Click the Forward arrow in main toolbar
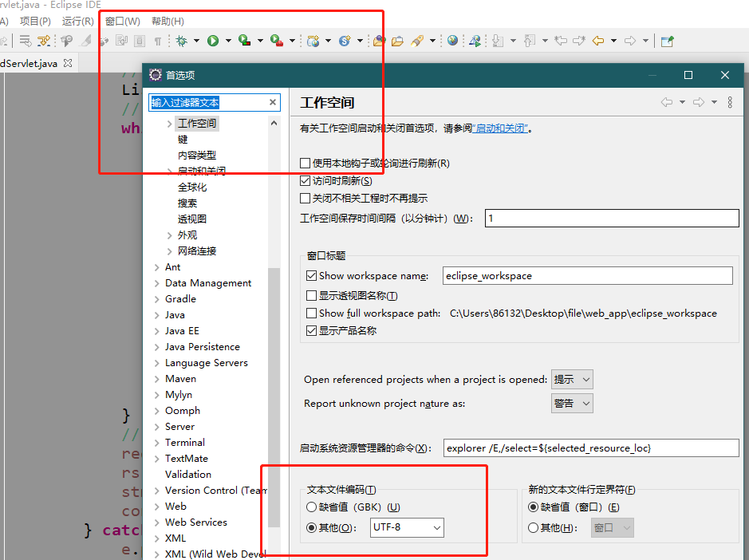749x560 pixels. point(630,41)
